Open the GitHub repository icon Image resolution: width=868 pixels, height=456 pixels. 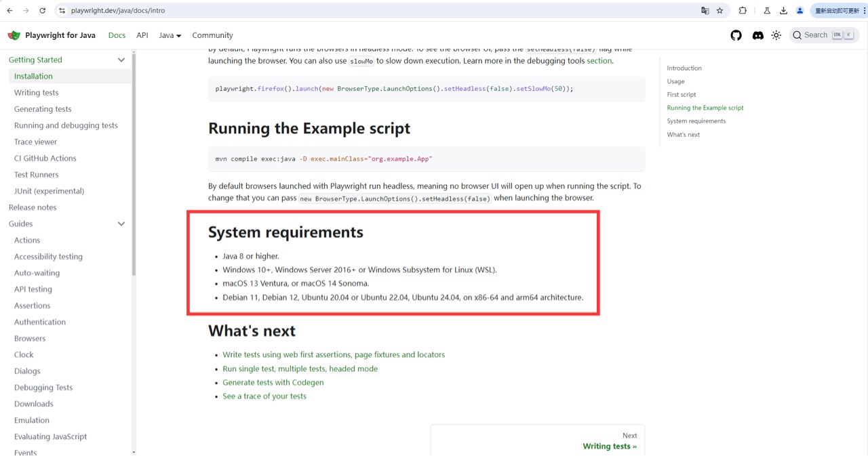[736, 35]
